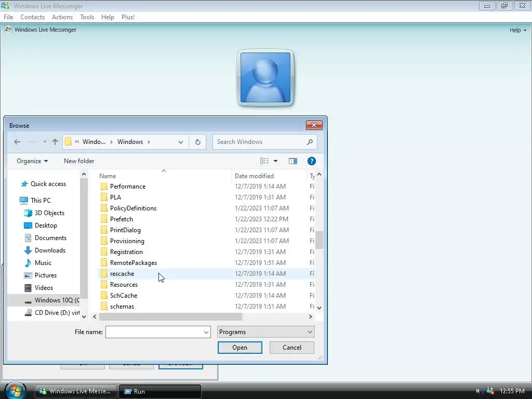This screenshot has height=399, width=532.
Task: Open the Programs file type dropdown
Action: (x=265, y=332)
